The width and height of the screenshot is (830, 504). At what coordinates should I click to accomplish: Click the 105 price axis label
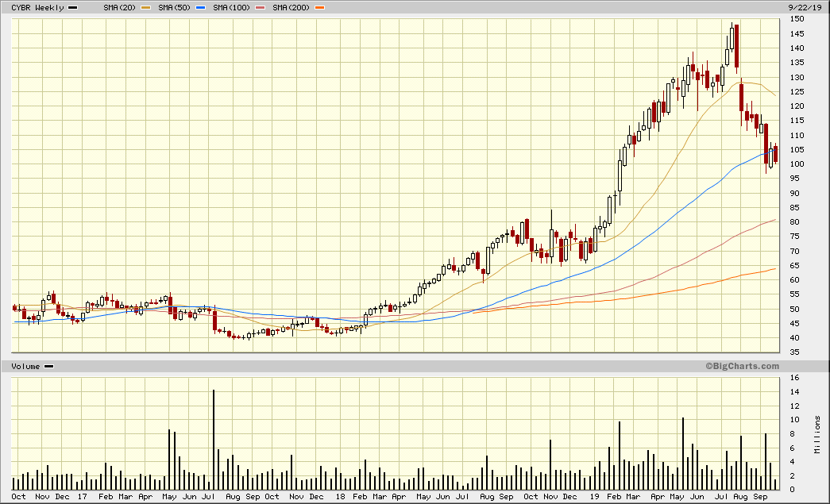pyautogui.click(x=797, y=150)
